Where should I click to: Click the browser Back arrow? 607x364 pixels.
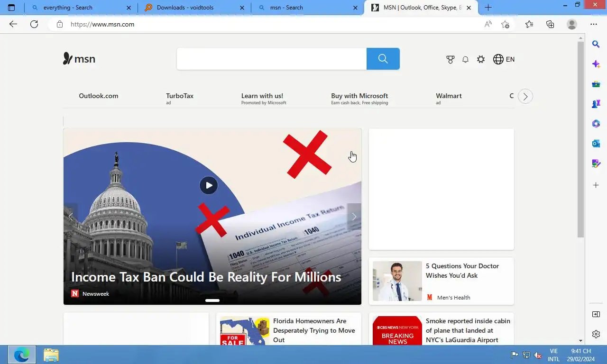(13, 24)
